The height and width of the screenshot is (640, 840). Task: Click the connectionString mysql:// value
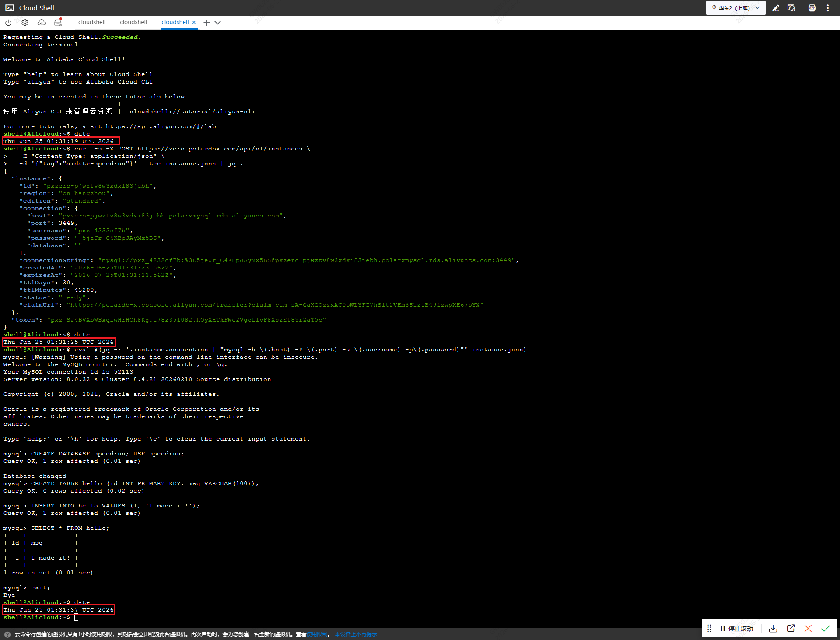[307, 260]
